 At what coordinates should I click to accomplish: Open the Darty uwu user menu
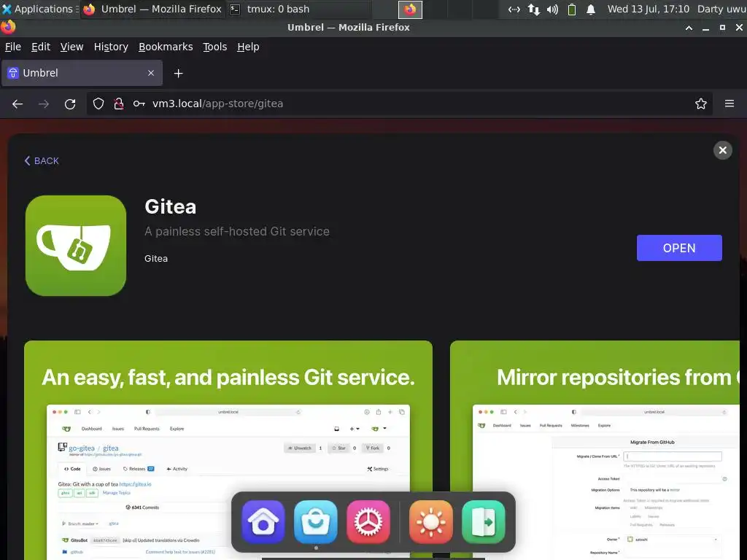721,9
